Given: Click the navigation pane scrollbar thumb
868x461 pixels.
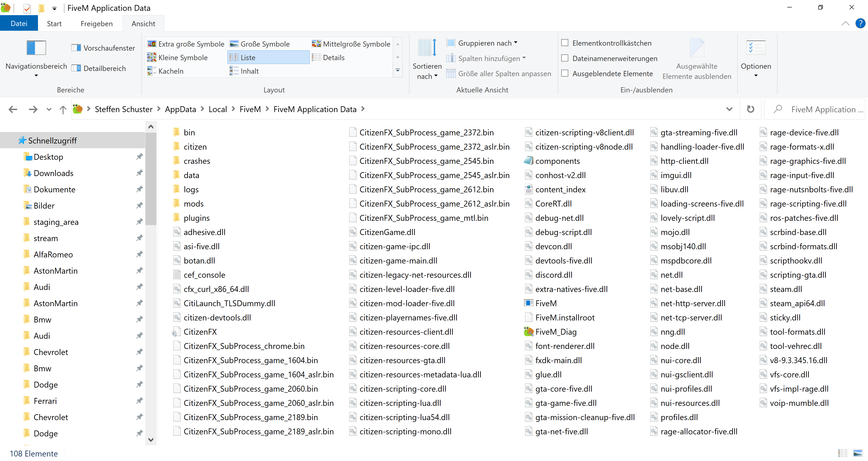Looking at the screenshot, I should pos(151,179).
